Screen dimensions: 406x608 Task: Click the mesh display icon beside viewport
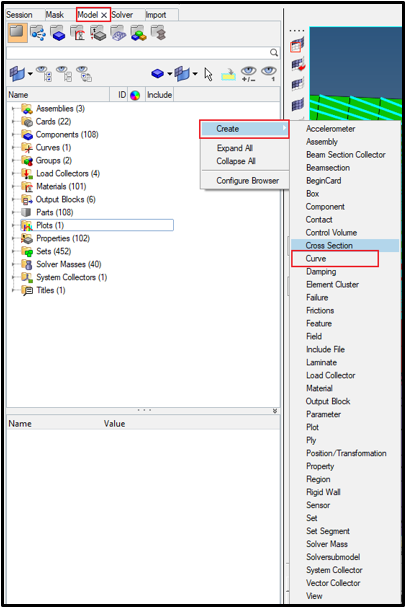click(298, 105)
